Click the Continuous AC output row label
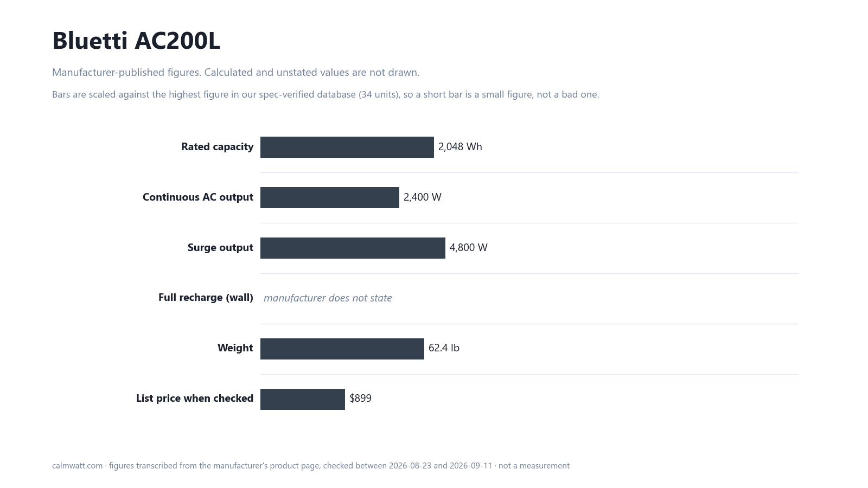 point(198,197)
